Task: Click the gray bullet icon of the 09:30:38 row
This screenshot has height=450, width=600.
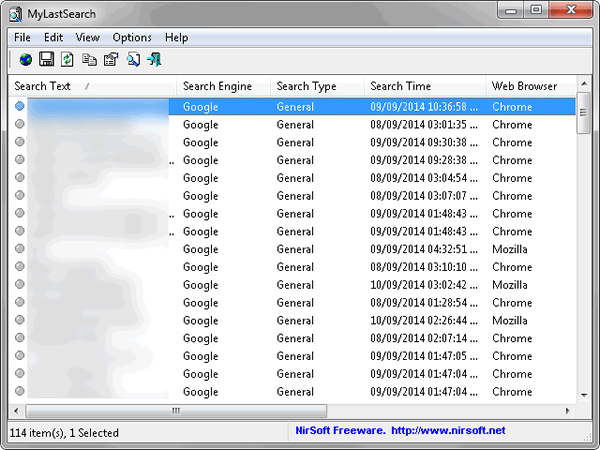Action: pos(20,142)
